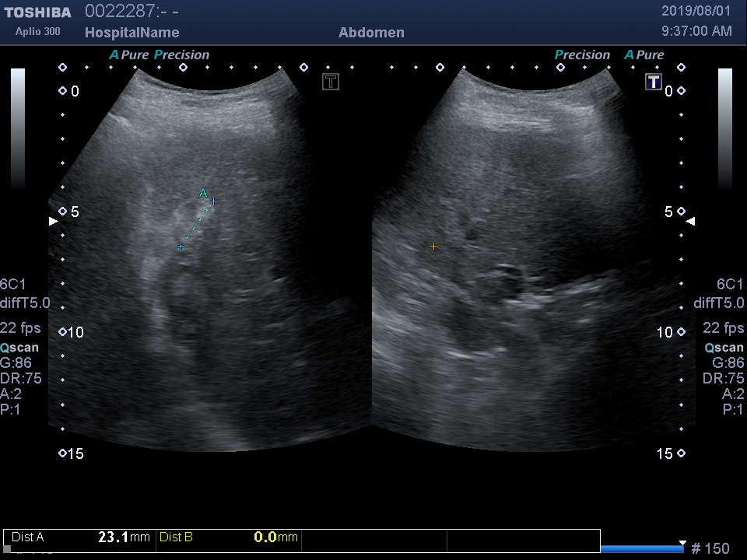Click depth marker 0 on left scale
747x560 pixels.
pyautogui.click(x=75, y=92)
